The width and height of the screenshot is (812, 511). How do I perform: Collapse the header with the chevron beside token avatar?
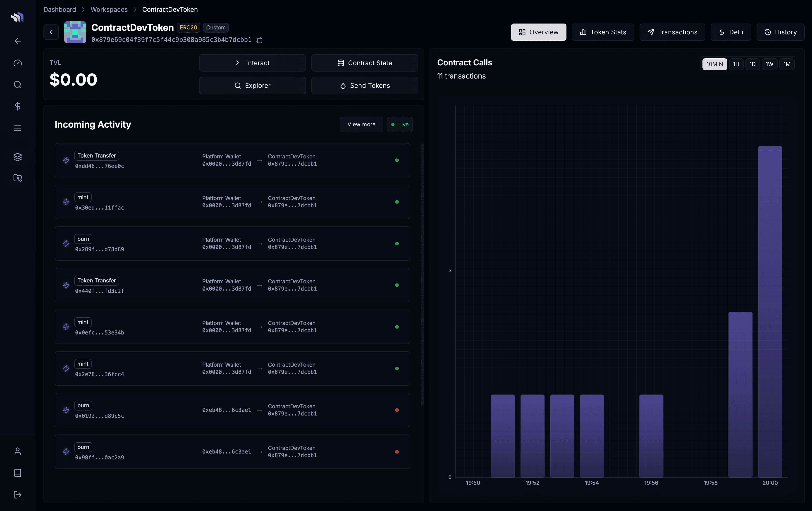(51, 32)
